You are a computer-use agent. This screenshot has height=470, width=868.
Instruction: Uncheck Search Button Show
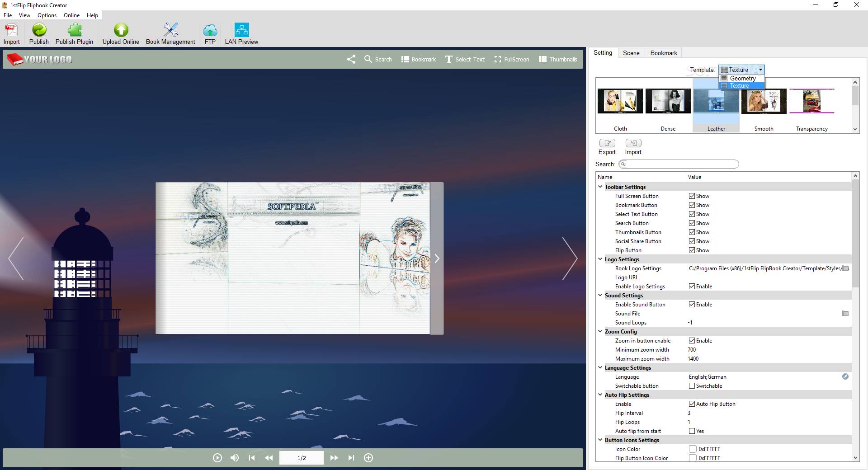[692, 223]
